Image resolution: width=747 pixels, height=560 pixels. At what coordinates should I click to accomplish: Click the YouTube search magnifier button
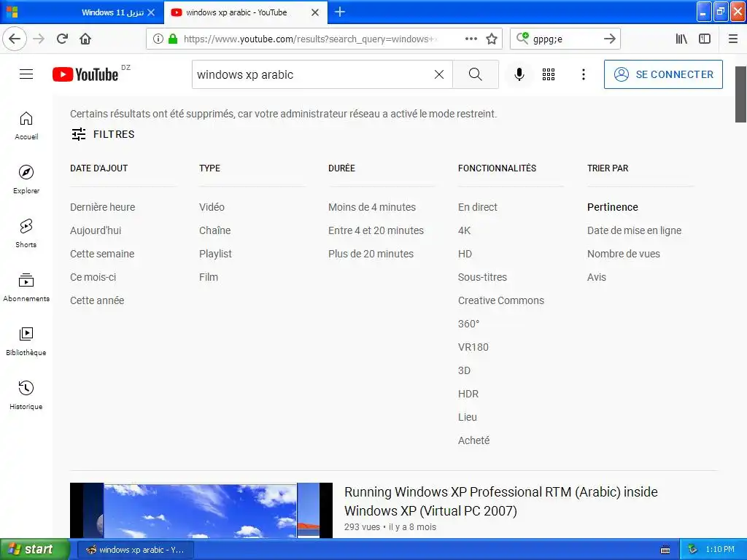[x=475, y=74]
